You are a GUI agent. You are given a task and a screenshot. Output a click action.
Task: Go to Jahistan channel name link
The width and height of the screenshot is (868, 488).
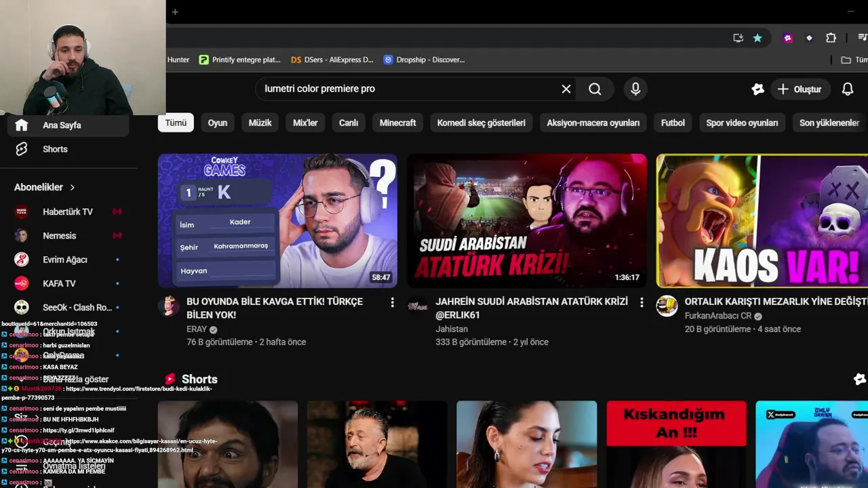[x=452, y=329]
